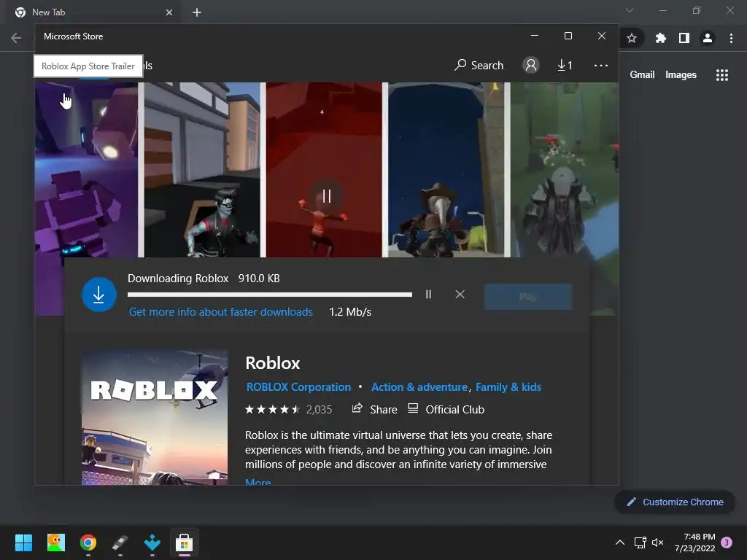Pause the Roblox download
This screenshot has height=560, width=747.
point(428,295)
